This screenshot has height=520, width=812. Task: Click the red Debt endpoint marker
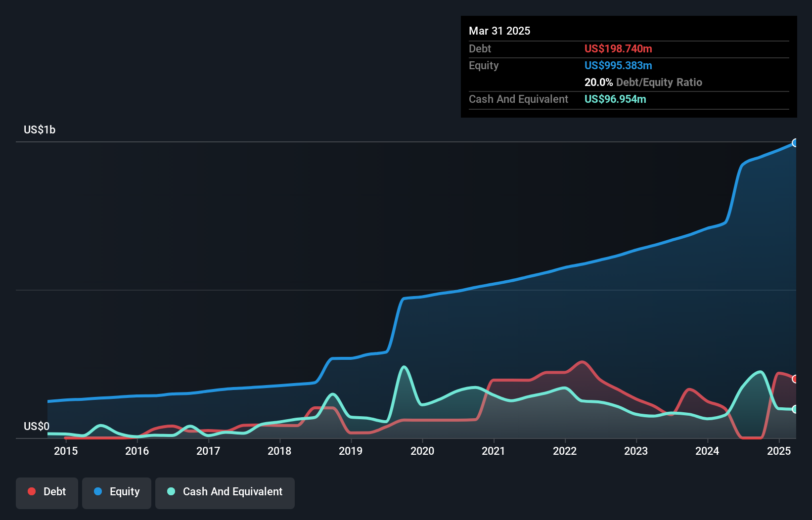pos(795,379)
